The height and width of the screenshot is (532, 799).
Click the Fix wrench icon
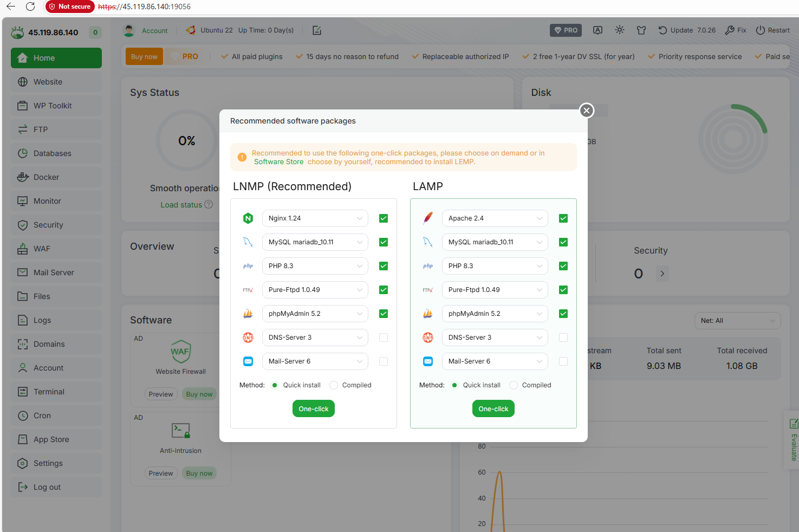point(730,30)
